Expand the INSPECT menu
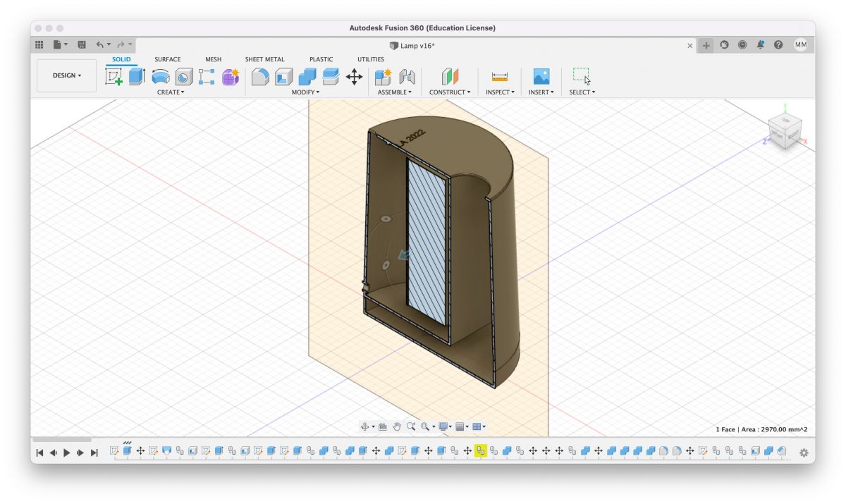This screenshot has width=846, height=504. tap(500, 92)
